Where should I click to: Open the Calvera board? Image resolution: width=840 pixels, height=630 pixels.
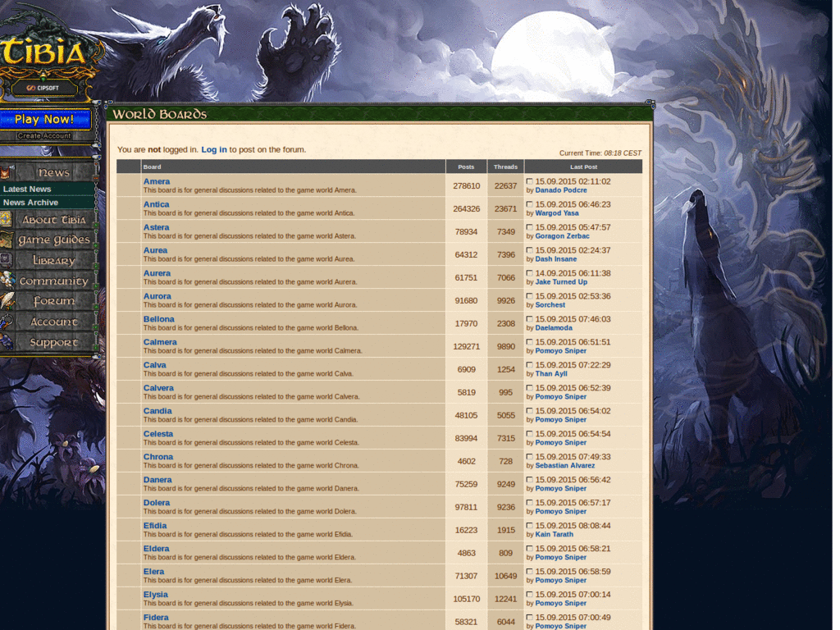(x=158, y=388)
